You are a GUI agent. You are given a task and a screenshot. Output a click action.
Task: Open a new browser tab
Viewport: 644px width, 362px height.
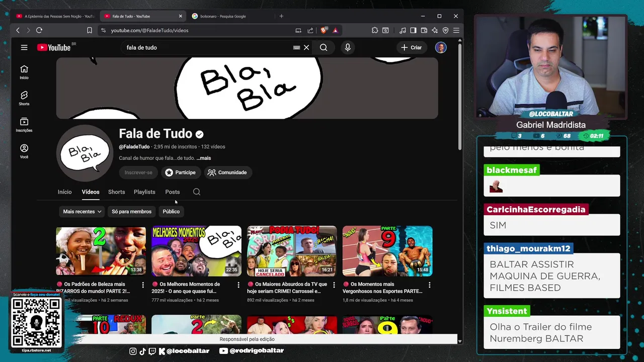(x=281, y=16)
